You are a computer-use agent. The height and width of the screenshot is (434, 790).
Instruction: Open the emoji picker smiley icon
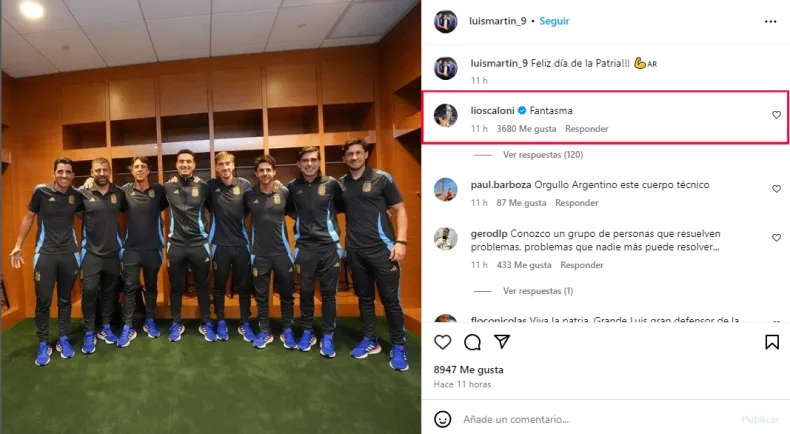pyautogui.click(x=442, y=419)
